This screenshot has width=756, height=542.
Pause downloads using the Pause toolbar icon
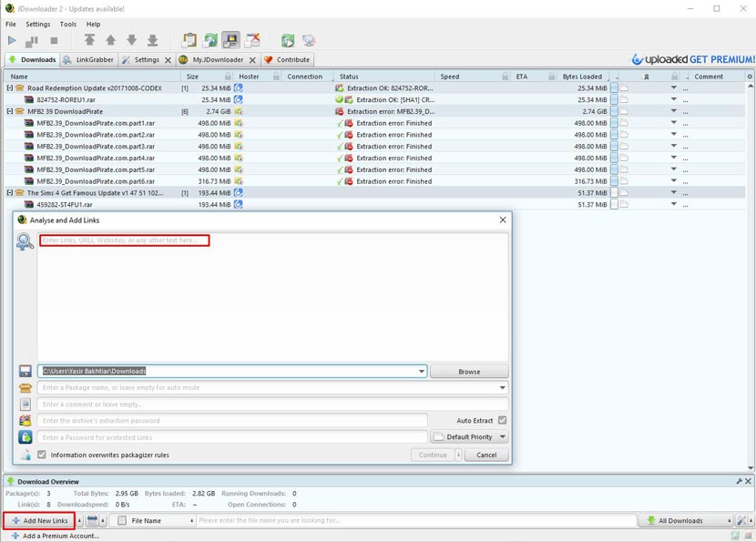click(31, 40)
